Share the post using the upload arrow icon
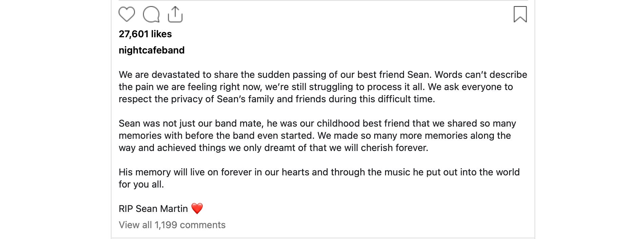Image resolution: width=644 pixels, height=239 pixels. click(x=175, y=15)
